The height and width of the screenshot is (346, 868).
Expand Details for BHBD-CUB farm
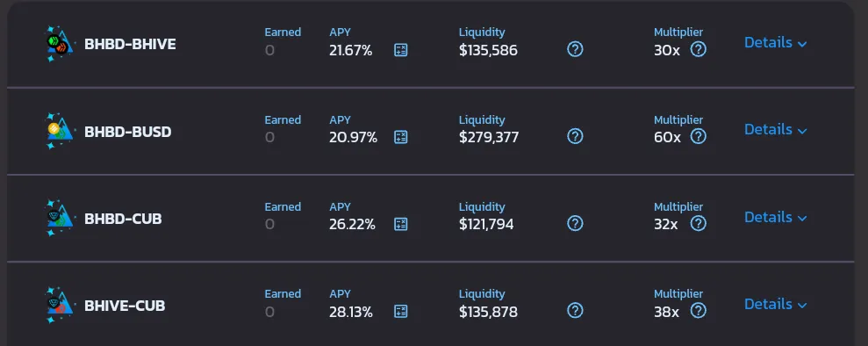[776, 217]
